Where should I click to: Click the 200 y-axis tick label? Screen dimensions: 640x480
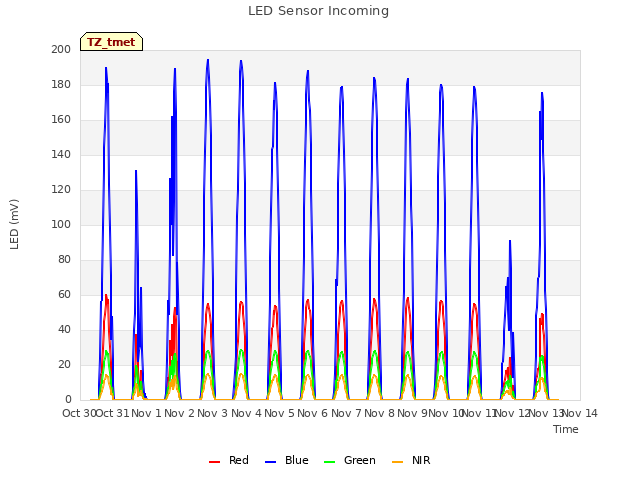coord(61,49)
